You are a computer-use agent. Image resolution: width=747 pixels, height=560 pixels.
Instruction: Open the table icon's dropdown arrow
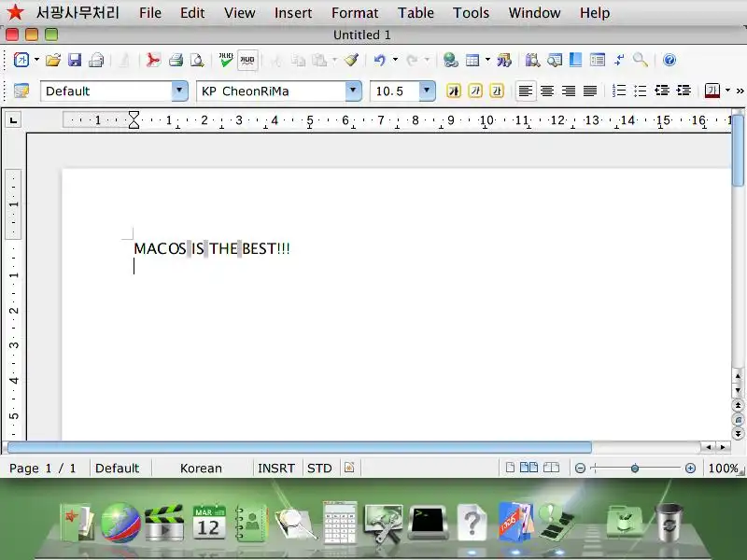click(487, 60)
